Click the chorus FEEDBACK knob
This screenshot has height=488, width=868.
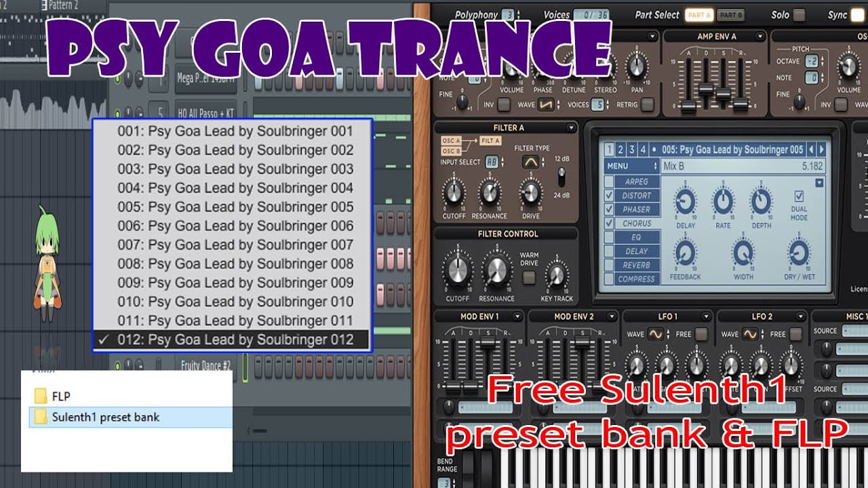pyautogui.click(x=685, y=253)
